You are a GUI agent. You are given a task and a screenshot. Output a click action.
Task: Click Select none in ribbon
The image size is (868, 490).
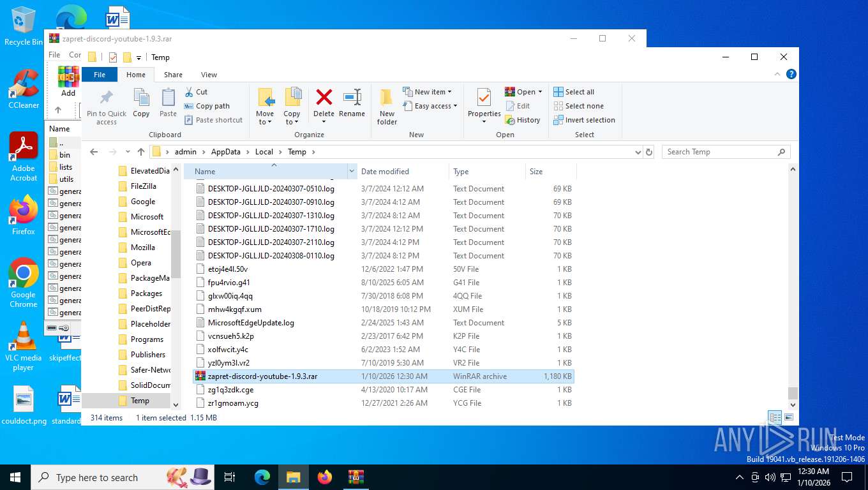click(x=578, y=106)
